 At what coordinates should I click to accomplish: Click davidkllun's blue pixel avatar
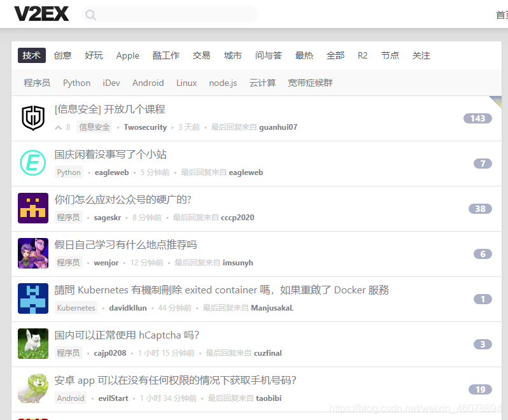click(33, 298)
